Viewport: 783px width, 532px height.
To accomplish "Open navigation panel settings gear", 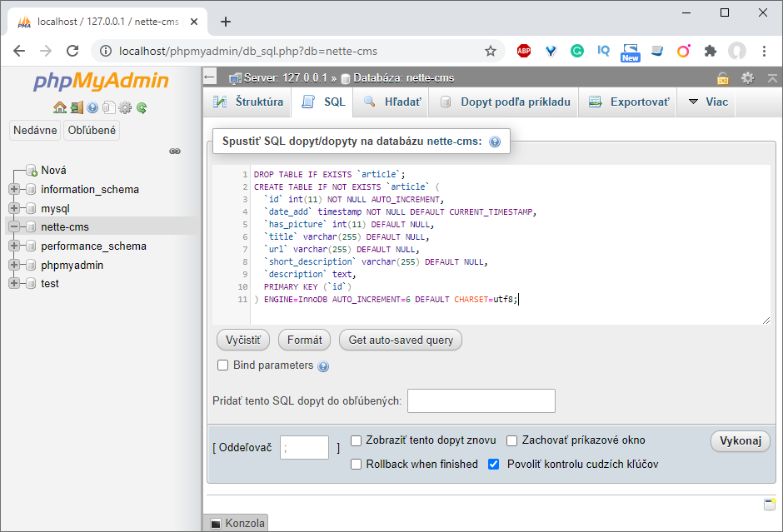I will (x=124, y=107).
